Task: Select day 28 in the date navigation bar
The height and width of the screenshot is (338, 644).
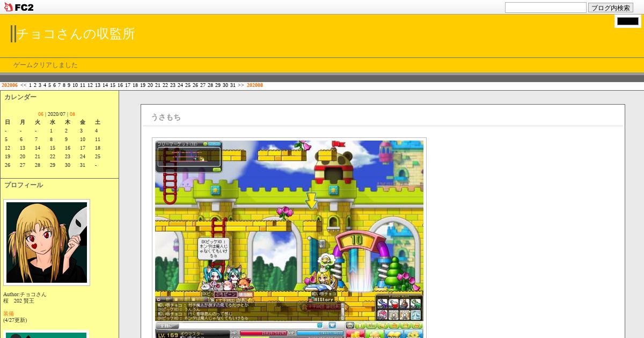Action: tap(210, 85)
